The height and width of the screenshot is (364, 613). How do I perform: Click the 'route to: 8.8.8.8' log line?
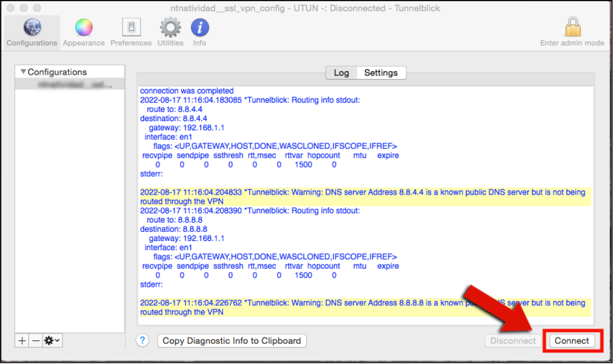[174, 220]
